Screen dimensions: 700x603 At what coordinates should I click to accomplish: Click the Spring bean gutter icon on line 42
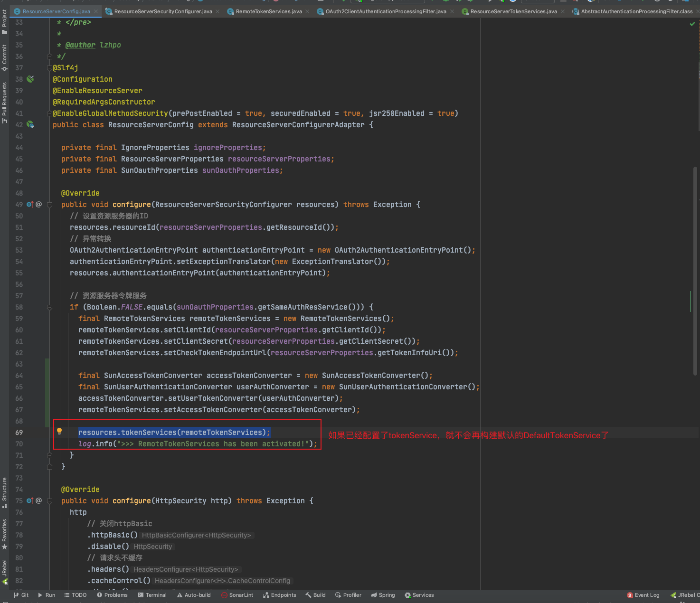pyautogui.click(x=30, y=124)
